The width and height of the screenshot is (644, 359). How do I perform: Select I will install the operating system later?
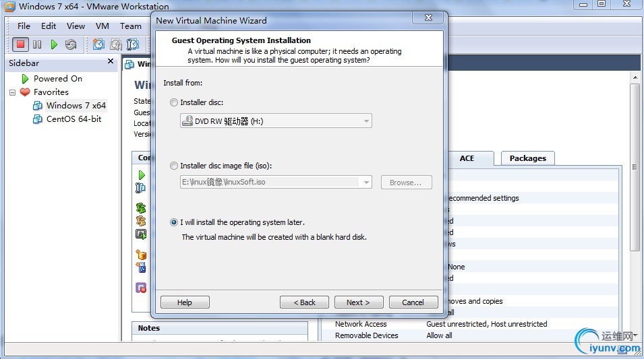tap(174, 222)
